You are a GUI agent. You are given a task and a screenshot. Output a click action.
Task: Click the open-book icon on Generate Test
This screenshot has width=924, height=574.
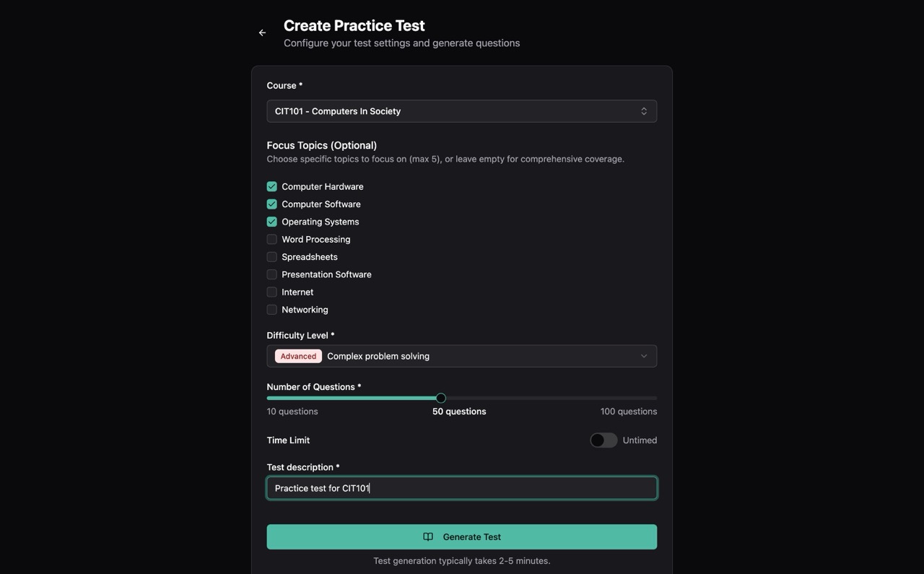[427, 536]
